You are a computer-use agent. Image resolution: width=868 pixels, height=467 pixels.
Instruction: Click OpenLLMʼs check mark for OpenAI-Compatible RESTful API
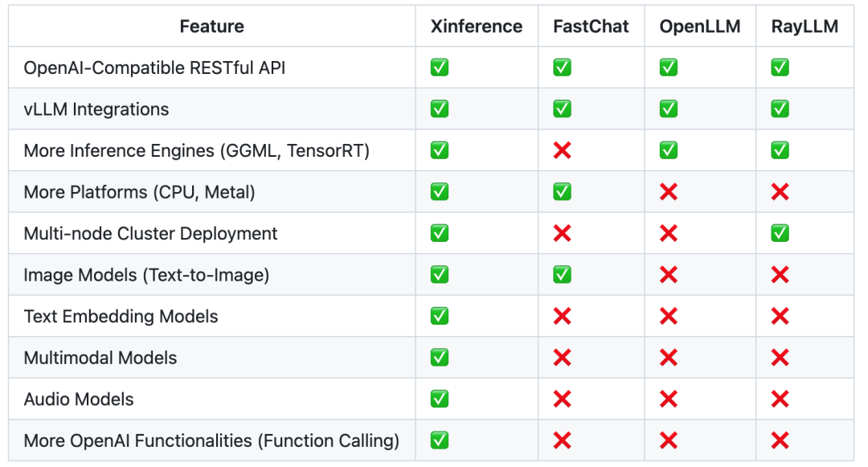[x=668, y=68]
